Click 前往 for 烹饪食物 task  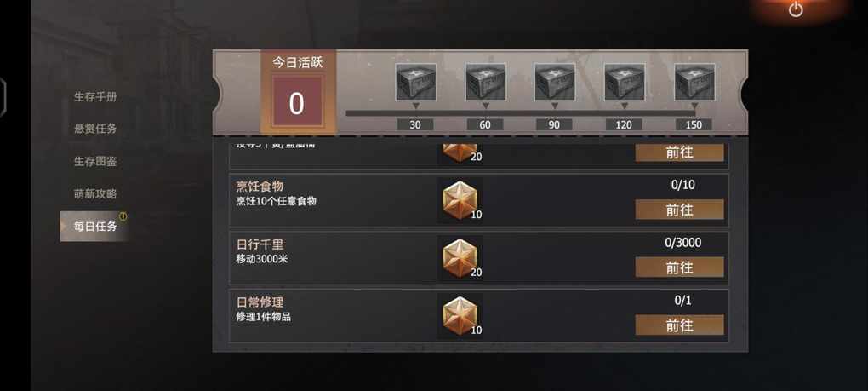(x=679, y=210)
